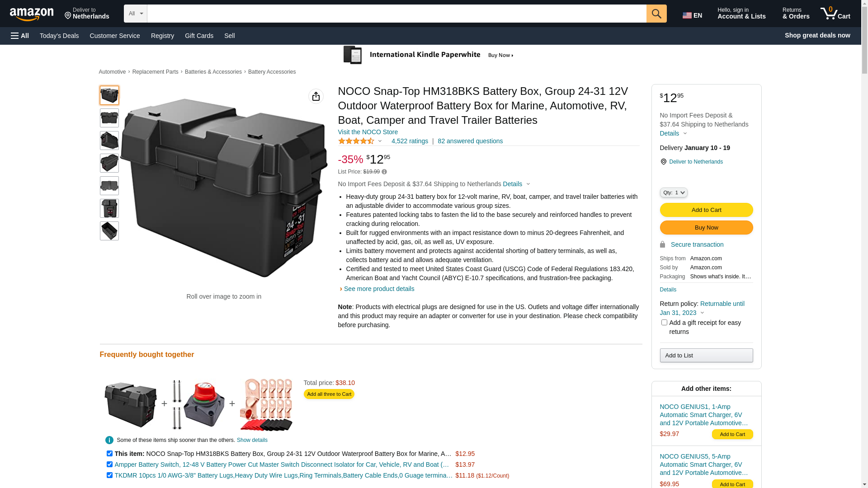Image resolution: width=868 pixels, height=488 pixels.
Task: Click the List Price info icon
Action: [384, 172]
